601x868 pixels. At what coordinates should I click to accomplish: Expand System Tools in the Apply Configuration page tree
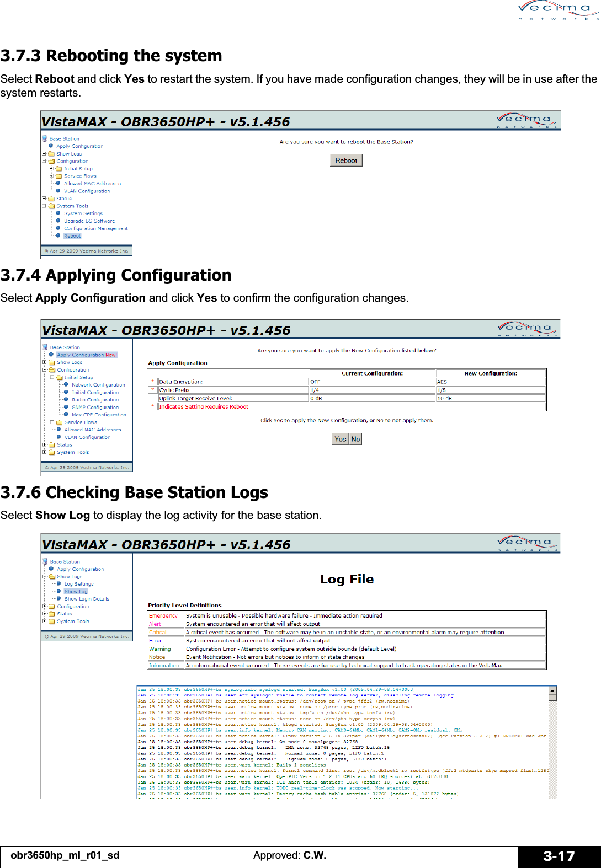pos(44,452)
